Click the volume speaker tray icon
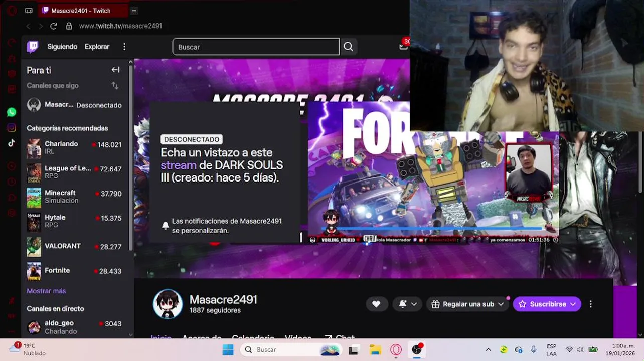This screenshot has width=644, height=361. (580, 350)
